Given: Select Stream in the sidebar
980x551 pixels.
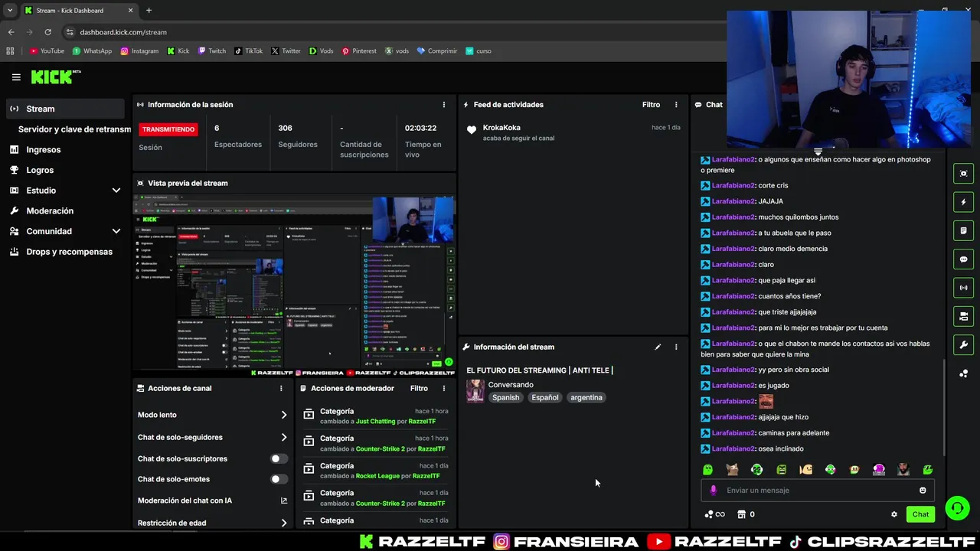Looking at the screenshot, I should coord(65,109).
